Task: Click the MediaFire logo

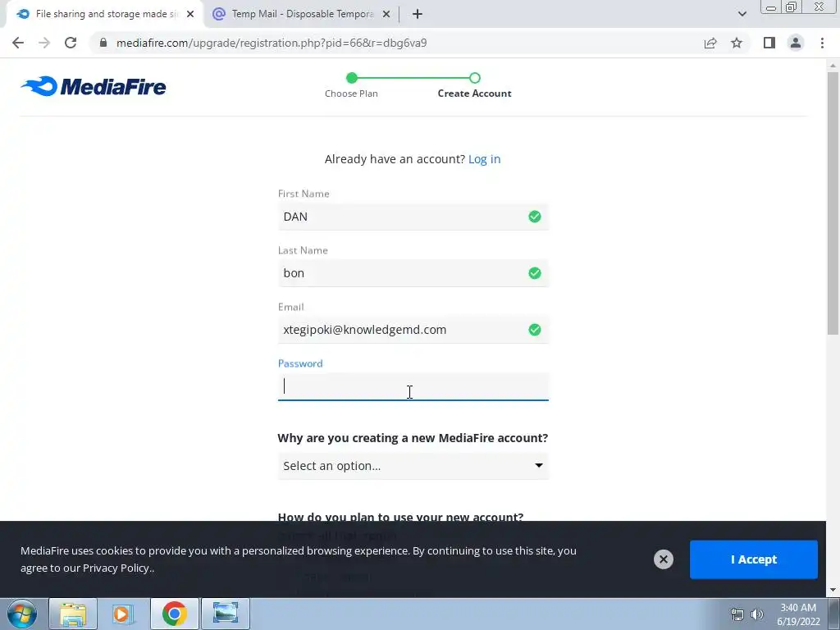Action: point(94,86)
